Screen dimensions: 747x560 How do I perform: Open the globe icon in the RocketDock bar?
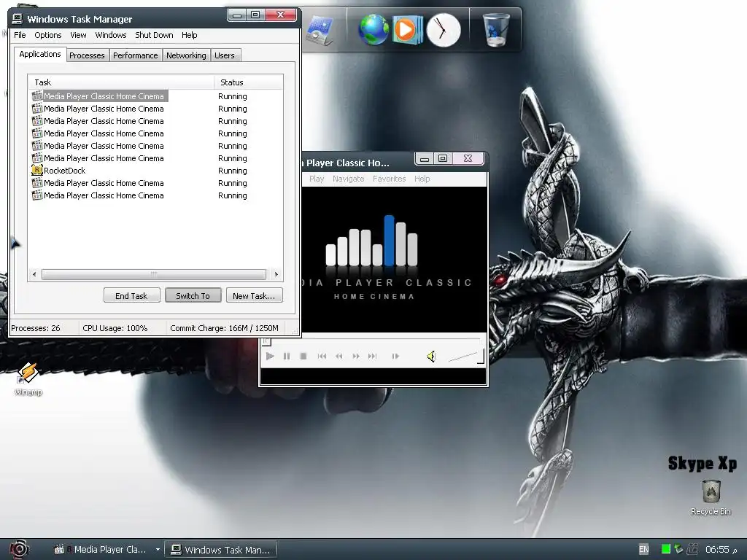373,29
